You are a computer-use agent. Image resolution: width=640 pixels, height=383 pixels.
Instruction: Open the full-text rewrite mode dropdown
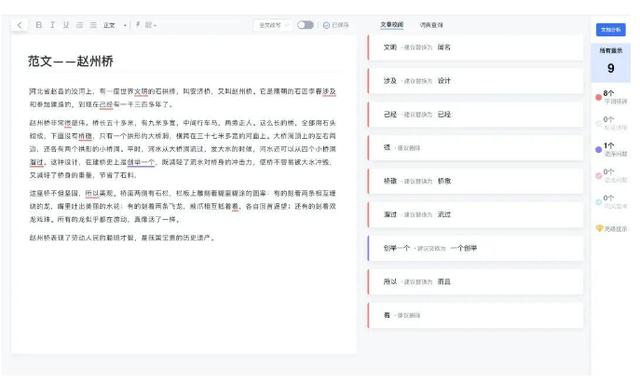[273, 25]
